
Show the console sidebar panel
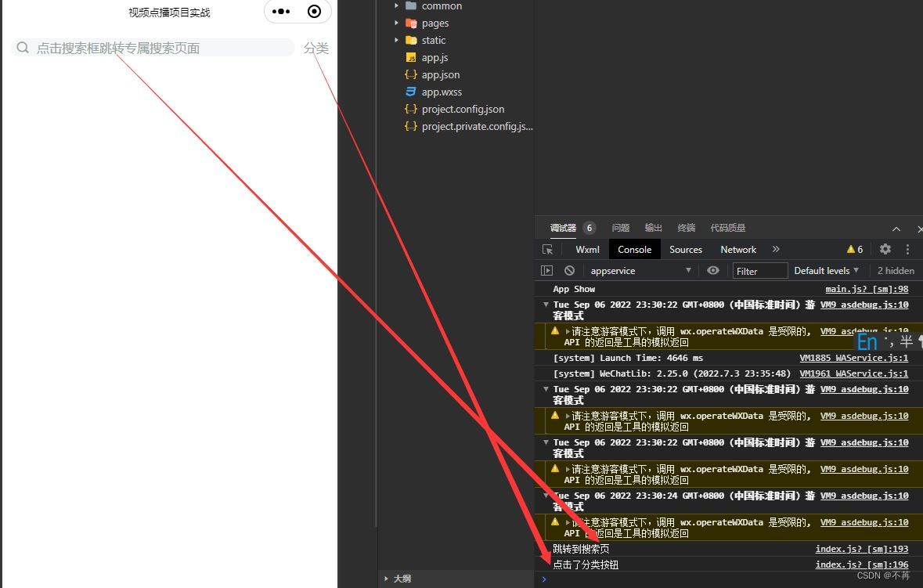(x=547, y=271)
